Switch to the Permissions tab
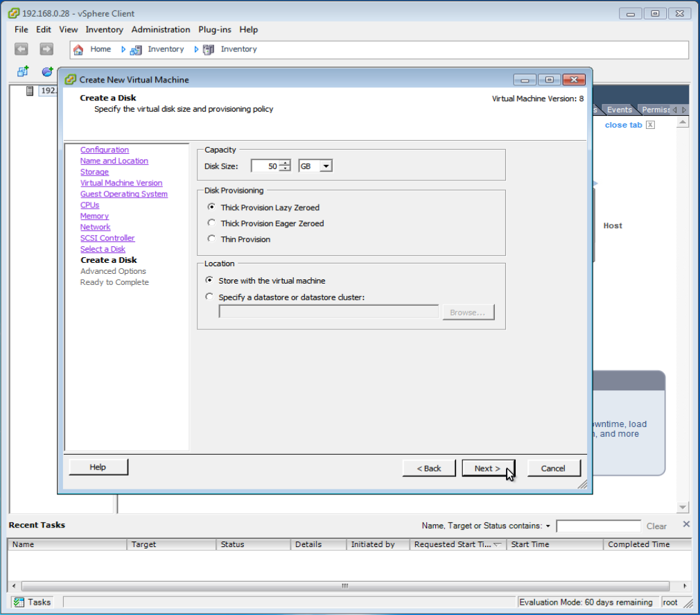The width and height of the screenshot is (700, 615). (x=656, y=110)
